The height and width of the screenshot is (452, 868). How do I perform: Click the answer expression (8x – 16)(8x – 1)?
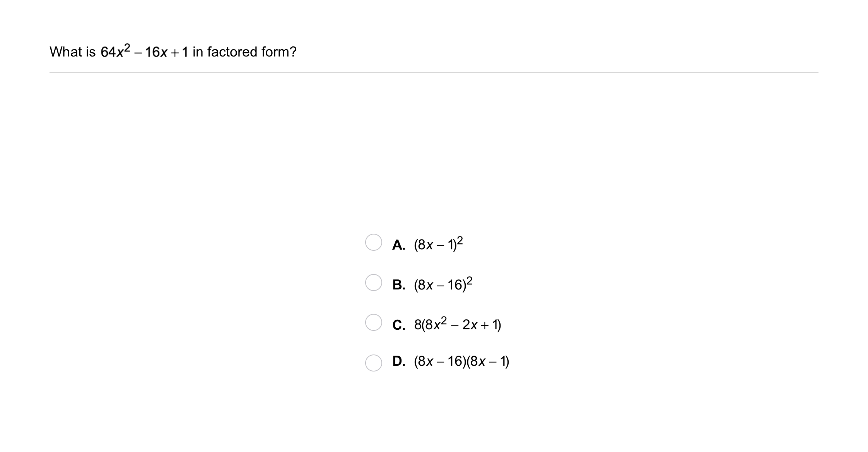pyautogui.click(x=461, y=361)
